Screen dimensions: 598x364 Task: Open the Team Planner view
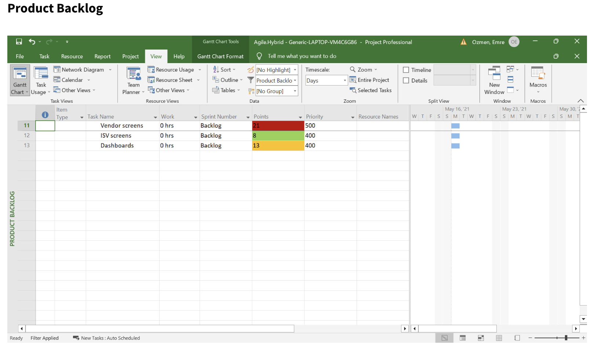click(133, 80)
